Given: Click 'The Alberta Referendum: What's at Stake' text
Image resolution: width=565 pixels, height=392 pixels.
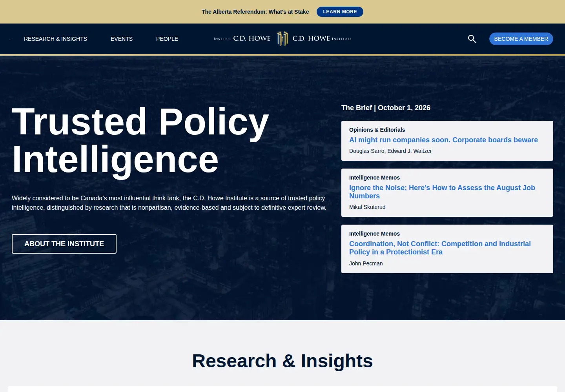Looking at the screenshot, I should point(255,12).
